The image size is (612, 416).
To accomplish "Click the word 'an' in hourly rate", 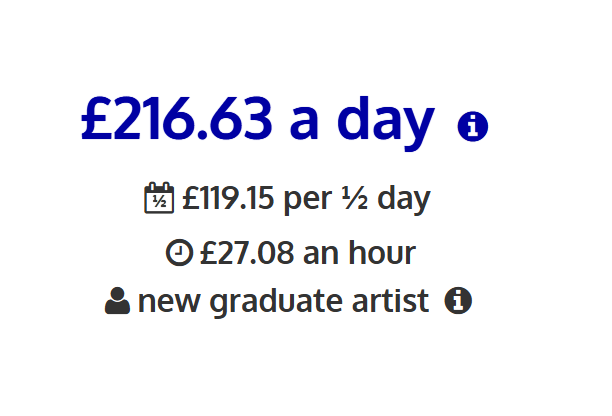I will [321, 256].
